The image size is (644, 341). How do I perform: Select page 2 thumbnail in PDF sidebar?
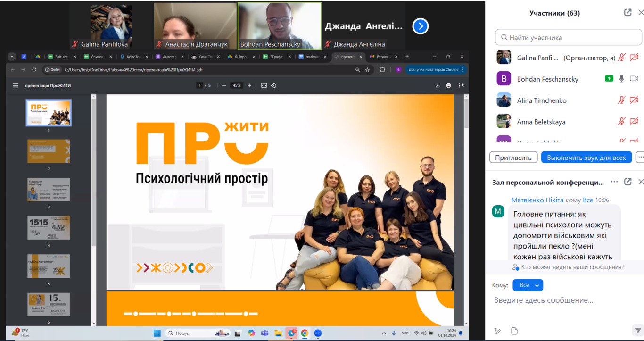point(49,151)
